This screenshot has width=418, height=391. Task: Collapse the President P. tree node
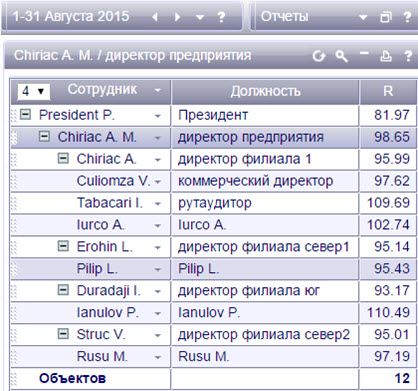click(x=25, y=115)
